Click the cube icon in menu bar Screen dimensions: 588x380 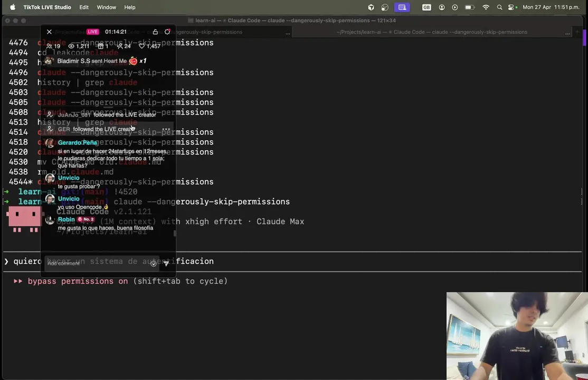(371, 7)
